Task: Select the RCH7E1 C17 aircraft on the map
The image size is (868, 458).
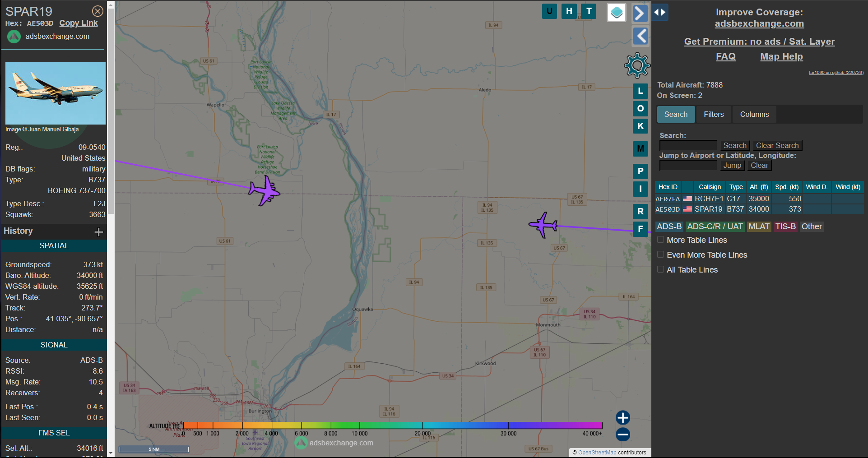Action: [265, 191]
